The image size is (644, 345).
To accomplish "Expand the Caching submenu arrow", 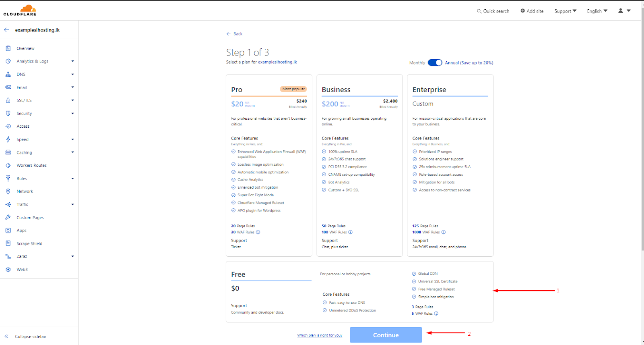I will point(72,152).
